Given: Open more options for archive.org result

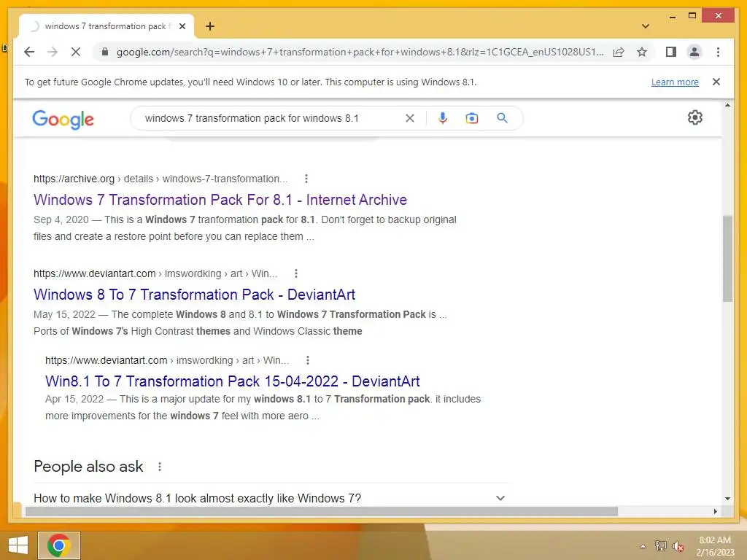Looking at the screenshot, I should pyautogui.click(x=306, y=179).
